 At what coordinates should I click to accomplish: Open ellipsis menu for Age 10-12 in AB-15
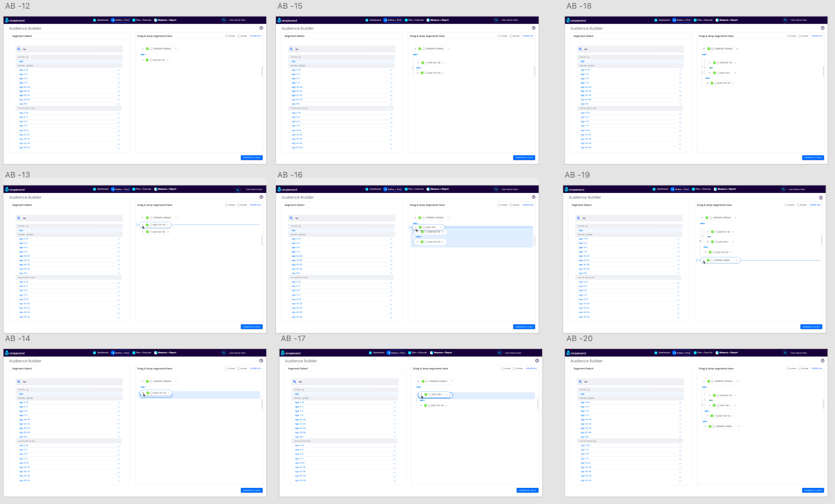tap(391, 130)
